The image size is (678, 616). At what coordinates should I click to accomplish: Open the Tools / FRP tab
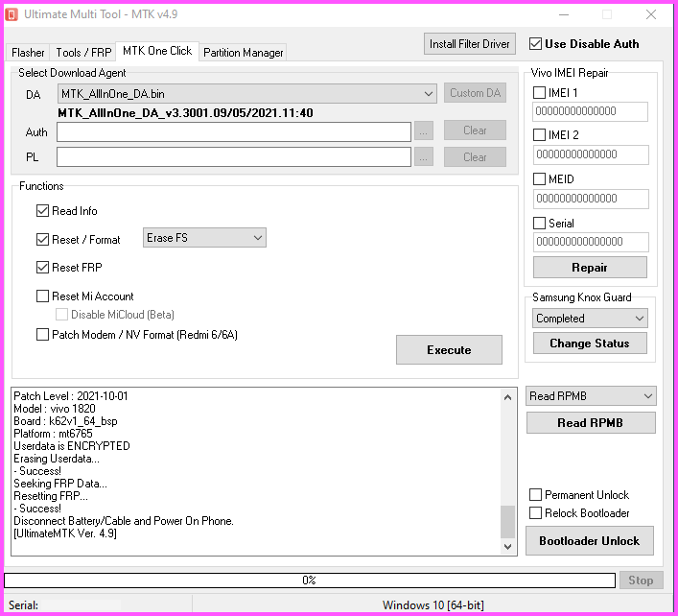(83, 53)
